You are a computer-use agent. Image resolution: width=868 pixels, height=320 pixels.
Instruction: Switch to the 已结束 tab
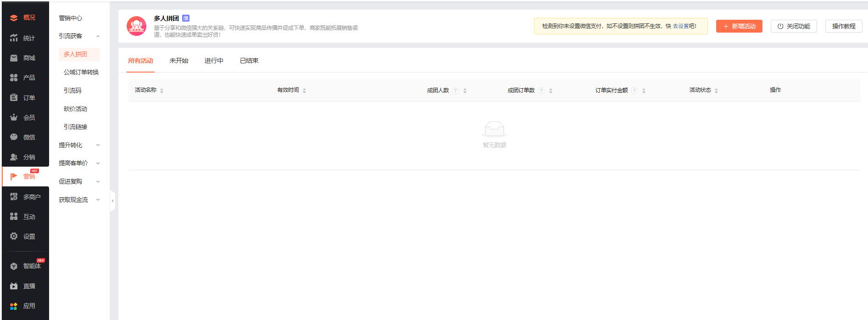[x=249, y=61]
